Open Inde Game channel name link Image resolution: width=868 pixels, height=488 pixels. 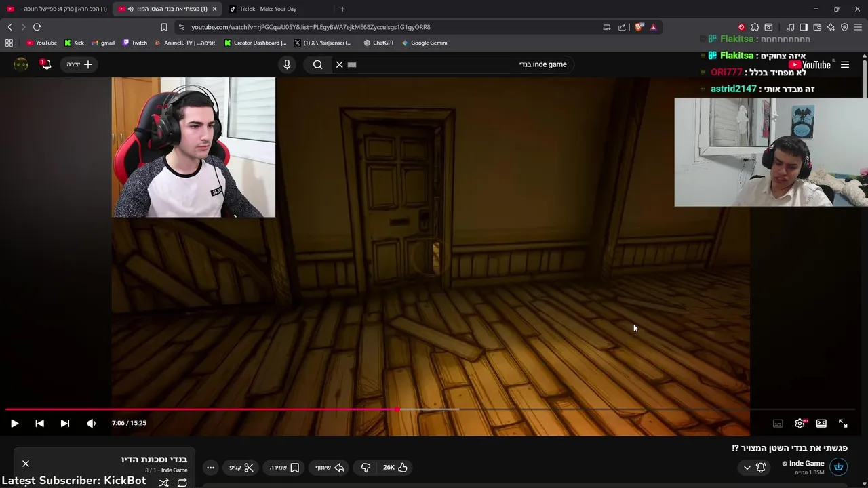[806, 464]
